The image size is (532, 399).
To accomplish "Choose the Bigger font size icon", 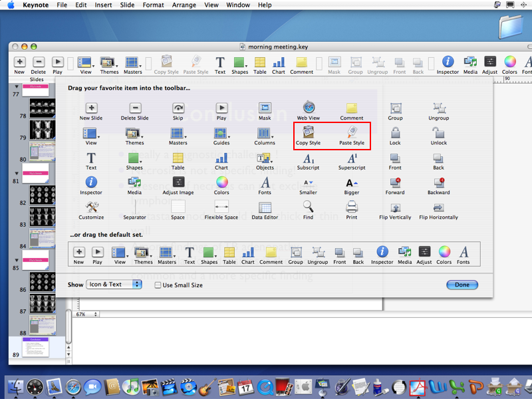I will (x=352, y=184).
